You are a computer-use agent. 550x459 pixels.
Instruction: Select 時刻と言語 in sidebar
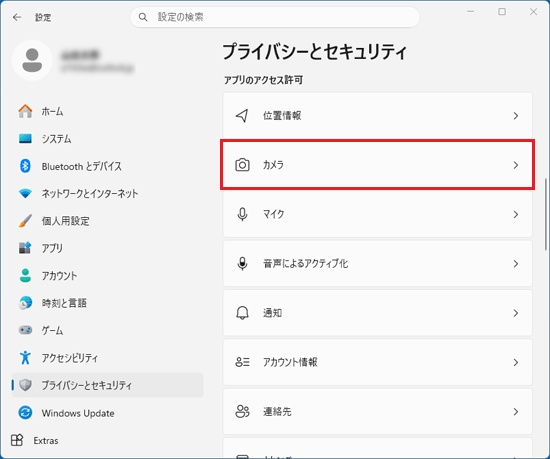coord(64,303)
